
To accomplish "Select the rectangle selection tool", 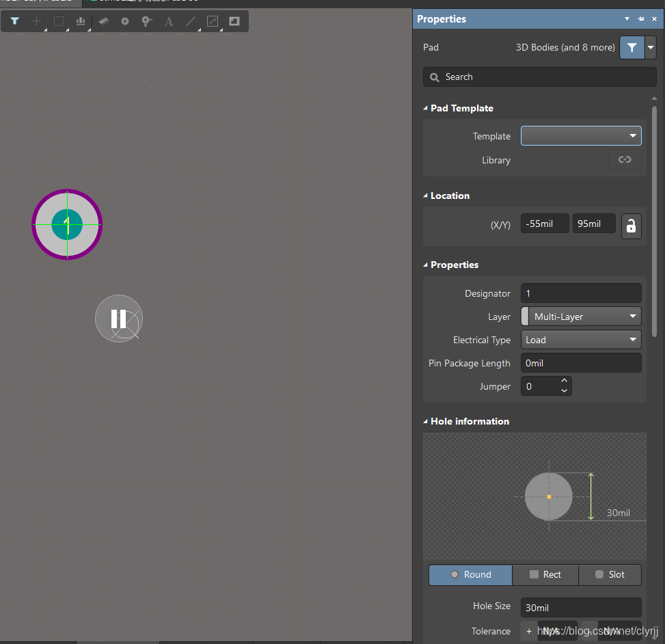I will 59,21.
